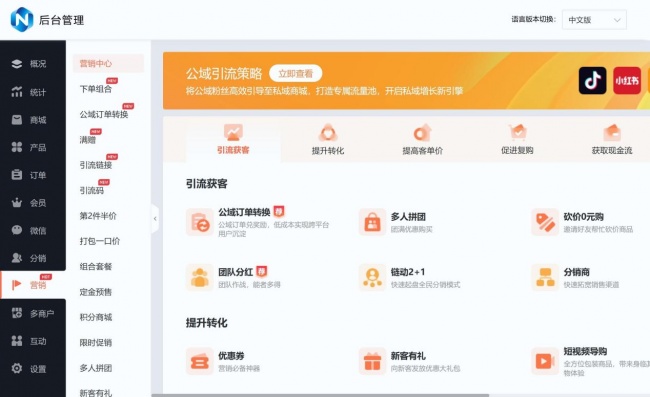Click the 小红书 icon in the banner
This screenshot has height=397, width=650.
coord(627,80)
